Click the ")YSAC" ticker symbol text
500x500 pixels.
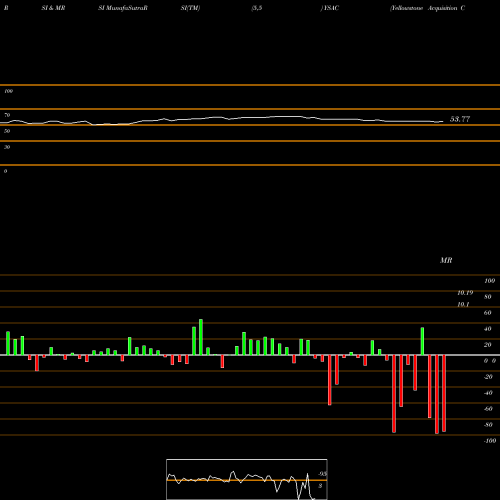pyautogui.click(x=330, y=8)
